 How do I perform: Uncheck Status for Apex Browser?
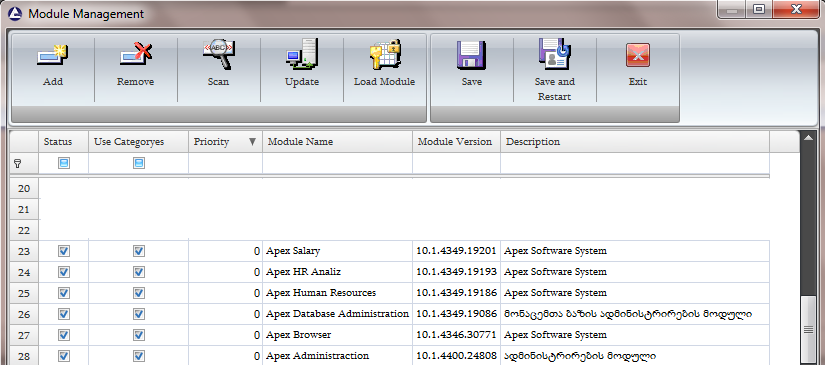tap(64, 335)
